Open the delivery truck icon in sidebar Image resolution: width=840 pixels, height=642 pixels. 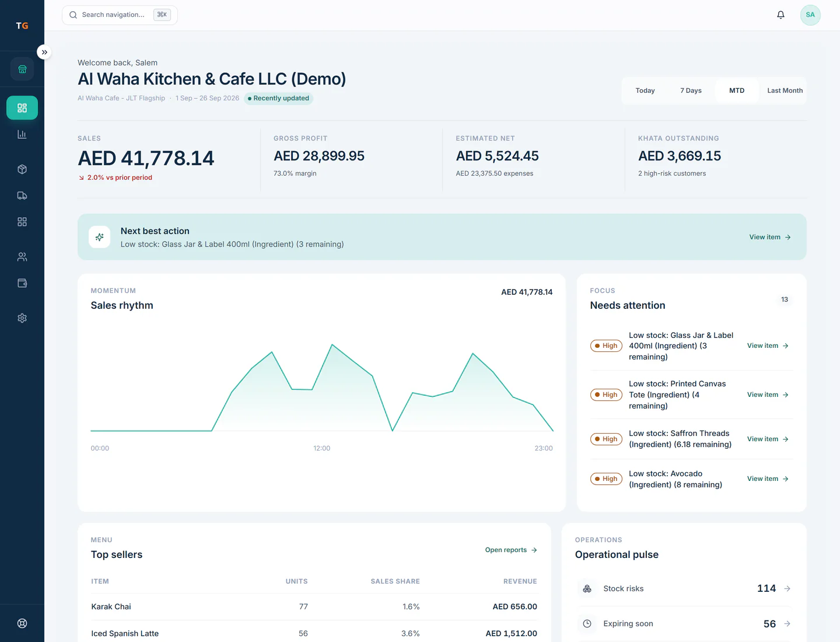point(22,196)
